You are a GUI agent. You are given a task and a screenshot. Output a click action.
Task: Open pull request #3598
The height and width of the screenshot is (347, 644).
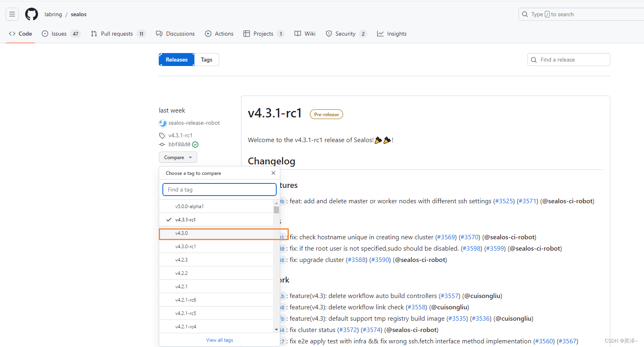click(471, 249)
